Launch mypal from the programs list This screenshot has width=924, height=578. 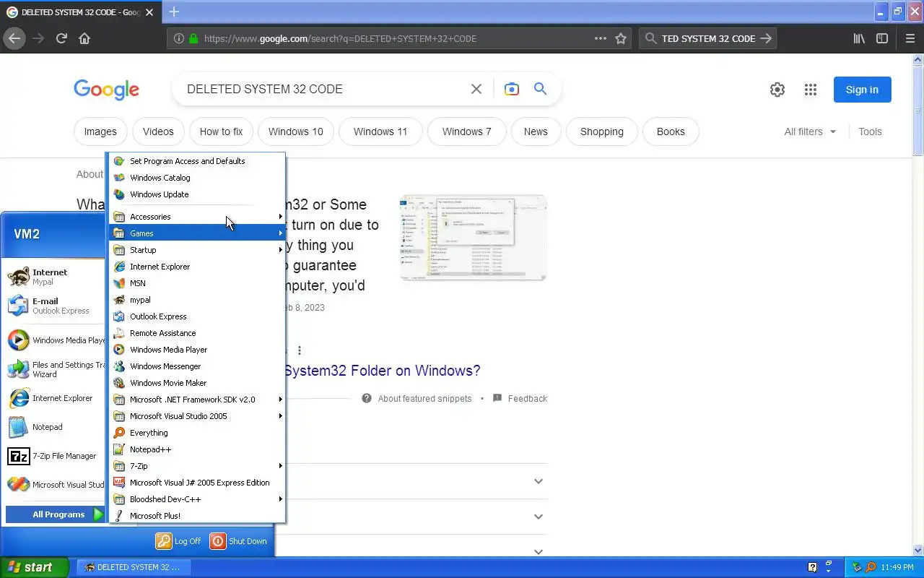coord(197,300)
